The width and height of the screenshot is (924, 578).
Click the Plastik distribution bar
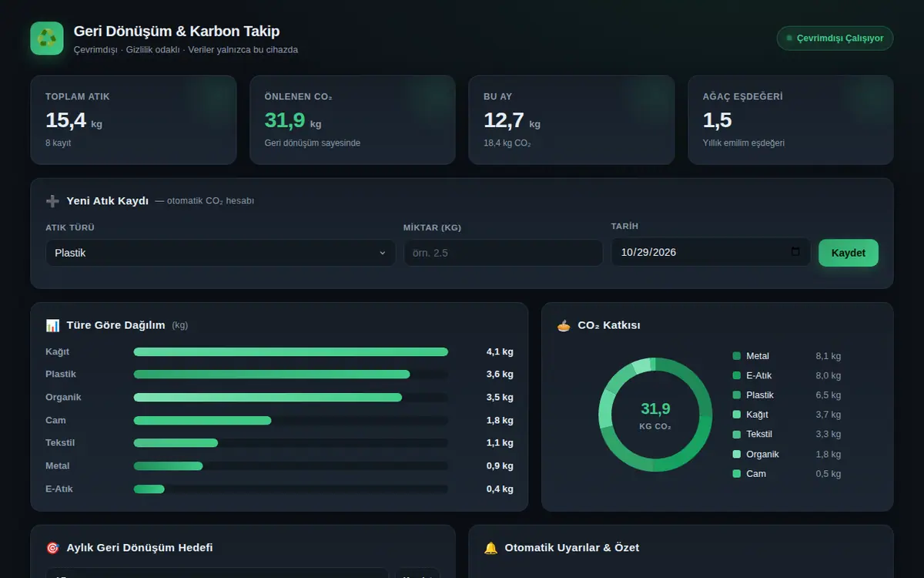click(272, 375)
